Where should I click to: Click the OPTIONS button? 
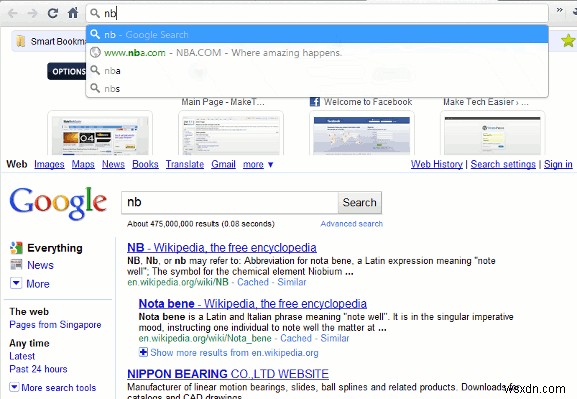pos(67,71)
